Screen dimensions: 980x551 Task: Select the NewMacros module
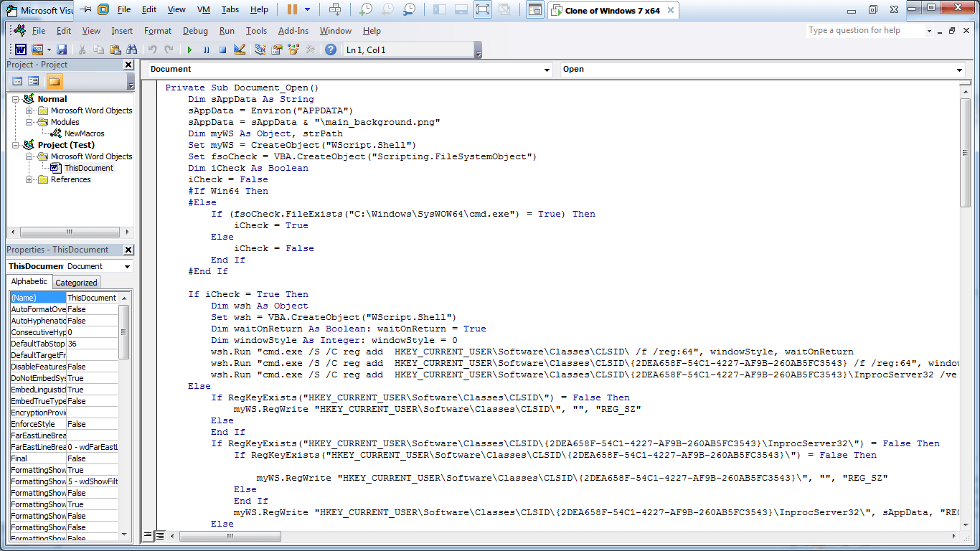84,133
